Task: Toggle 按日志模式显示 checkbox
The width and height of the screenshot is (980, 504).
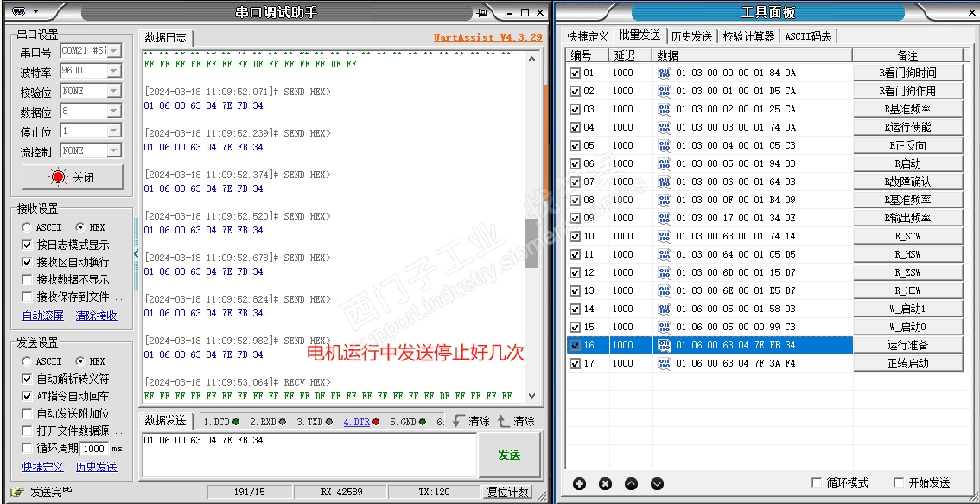Action: [27, 246]
